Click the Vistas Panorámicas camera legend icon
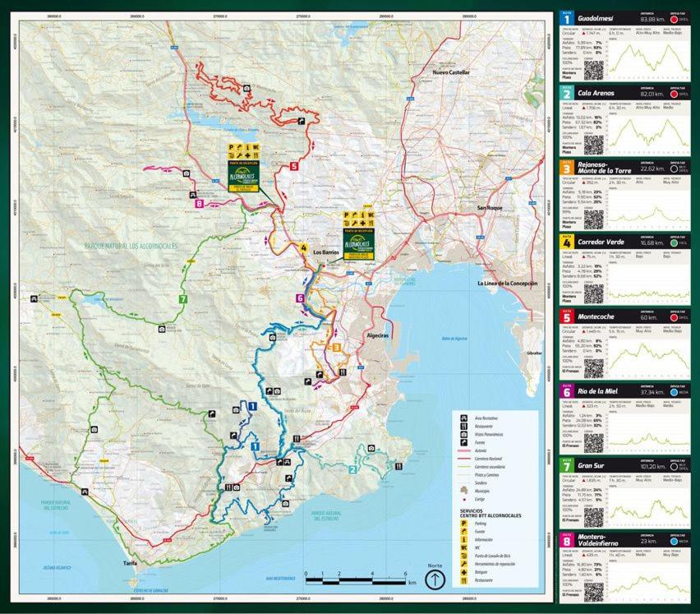 (465, 434)
